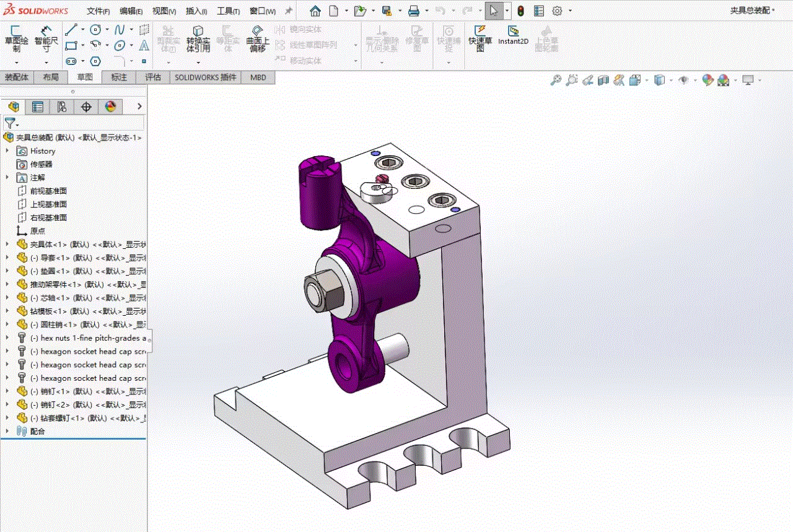The image size is (793, 532).
Task: Select the Smart Dimension (智能尺寸) tool
Action: [46, 39]
